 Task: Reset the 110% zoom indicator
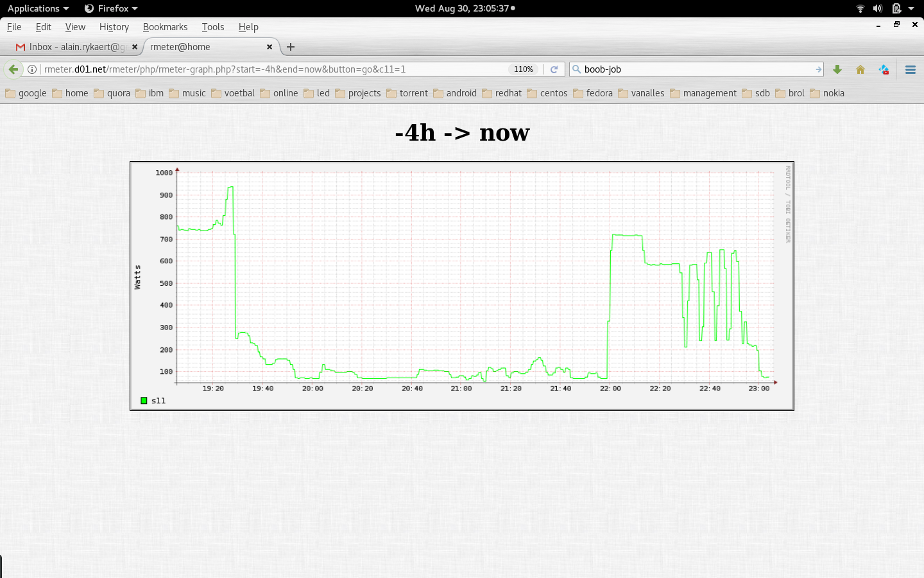(x=524, y=69)
